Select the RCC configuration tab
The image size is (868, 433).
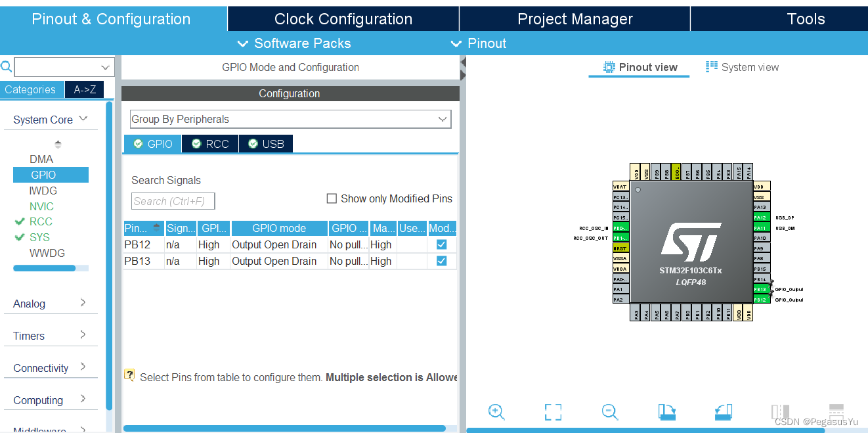pyautogui.click(x=210, y=143)
